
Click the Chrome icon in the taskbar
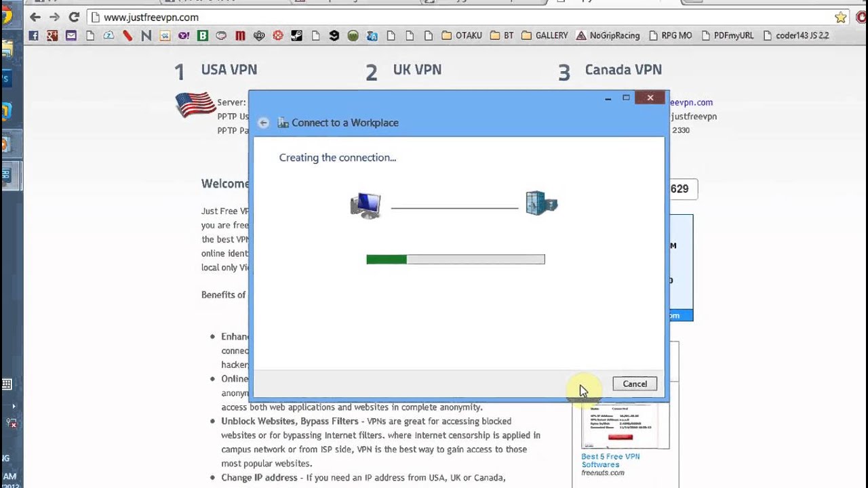(x=6, y=15)
